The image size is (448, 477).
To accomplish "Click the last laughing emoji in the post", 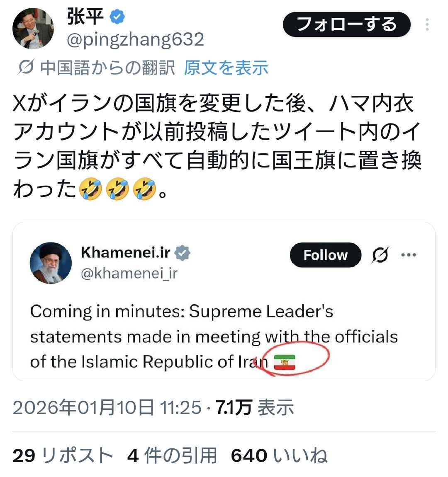I will point(144,189).
